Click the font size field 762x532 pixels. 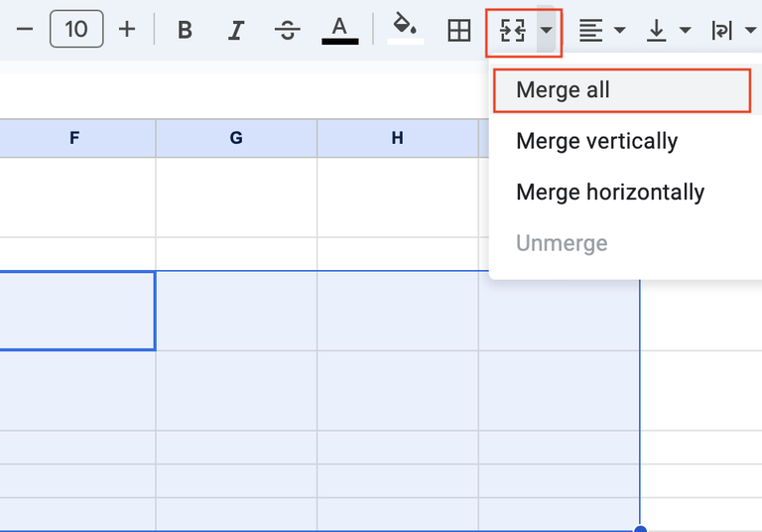point(76,30)
